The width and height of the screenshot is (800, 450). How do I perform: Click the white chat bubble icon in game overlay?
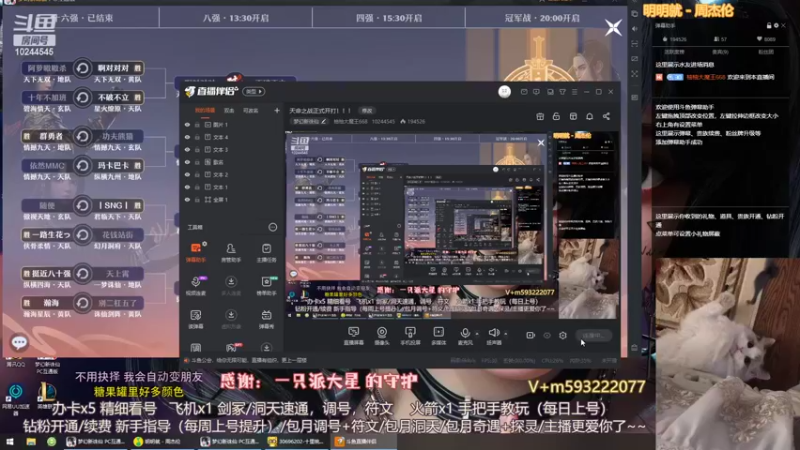19,342
